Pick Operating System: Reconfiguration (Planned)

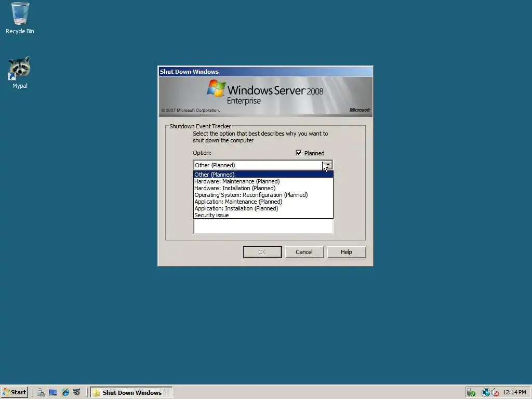click(263, 195)
